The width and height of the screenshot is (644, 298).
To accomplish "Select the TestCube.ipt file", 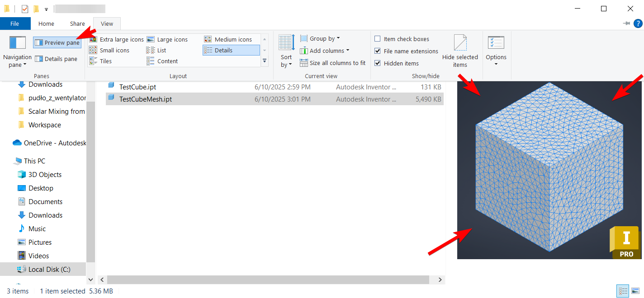I will click(138, 87).
